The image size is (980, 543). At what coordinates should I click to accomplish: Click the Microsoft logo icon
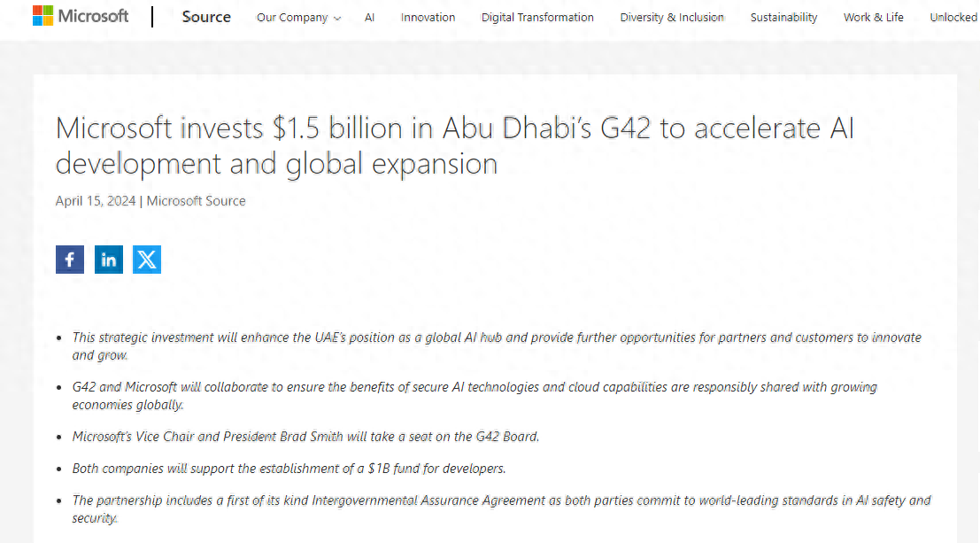coord(42,16)
